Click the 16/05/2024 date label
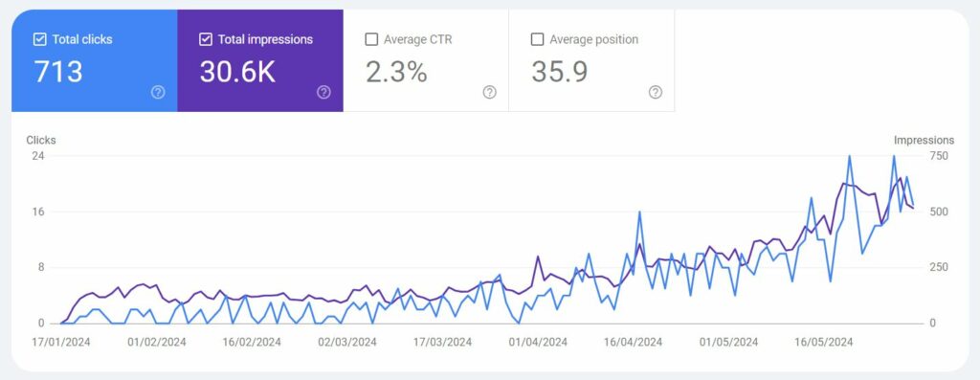Screen dimensions: 980x380 824,343
